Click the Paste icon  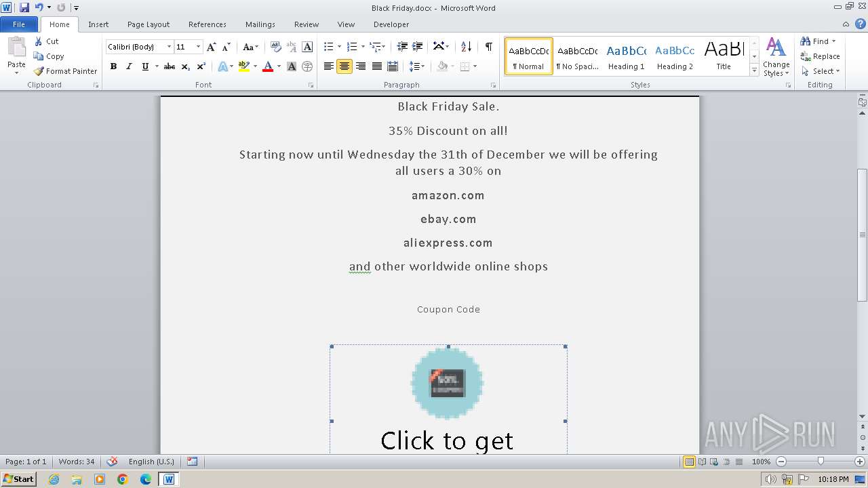[16, 48]
